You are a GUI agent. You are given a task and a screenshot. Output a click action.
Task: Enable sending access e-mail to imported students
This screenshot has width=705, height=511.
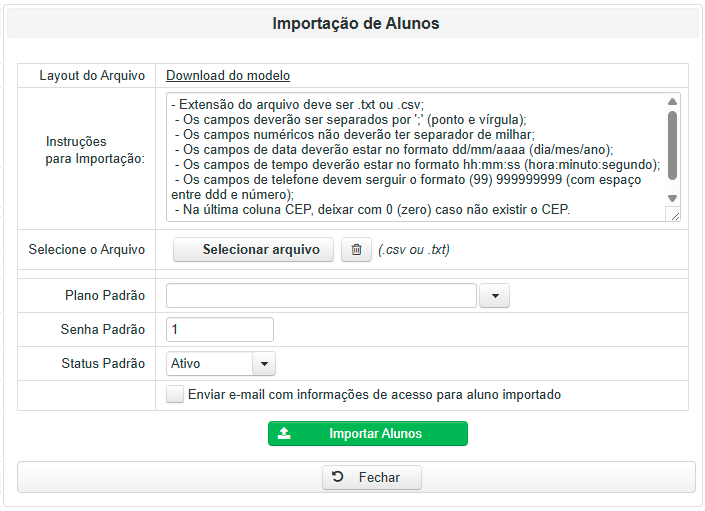click(176, 394)
